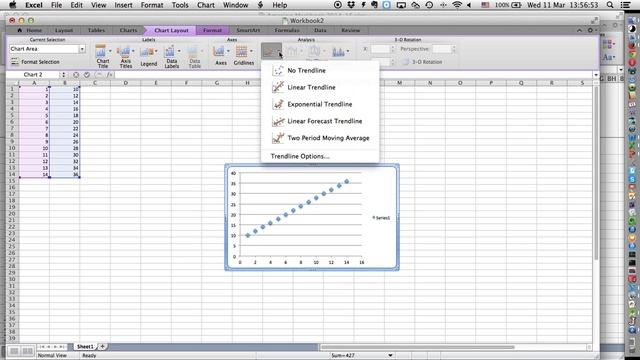Click the Format Selection button

[x=36, y=62]
